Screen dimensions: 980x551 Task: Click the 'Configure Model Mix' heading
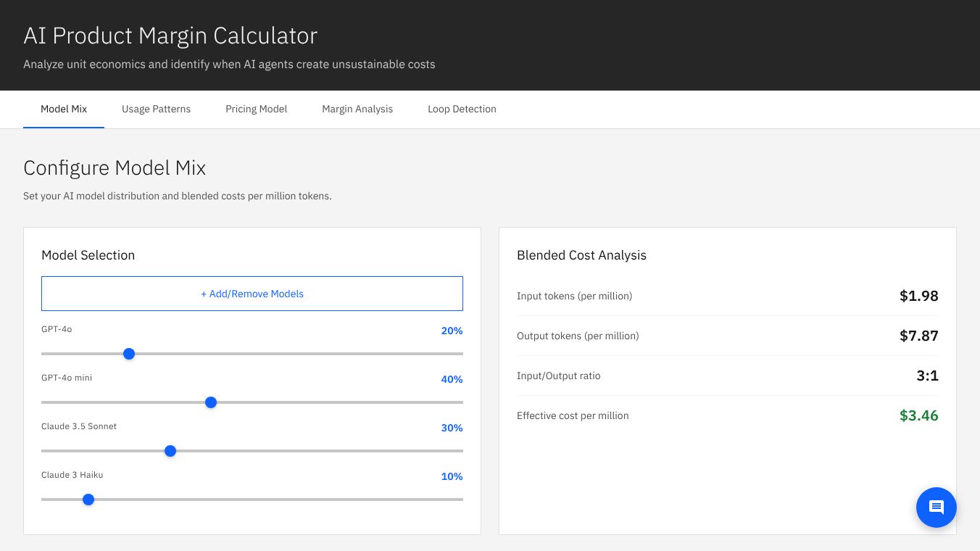click(115, 168)
